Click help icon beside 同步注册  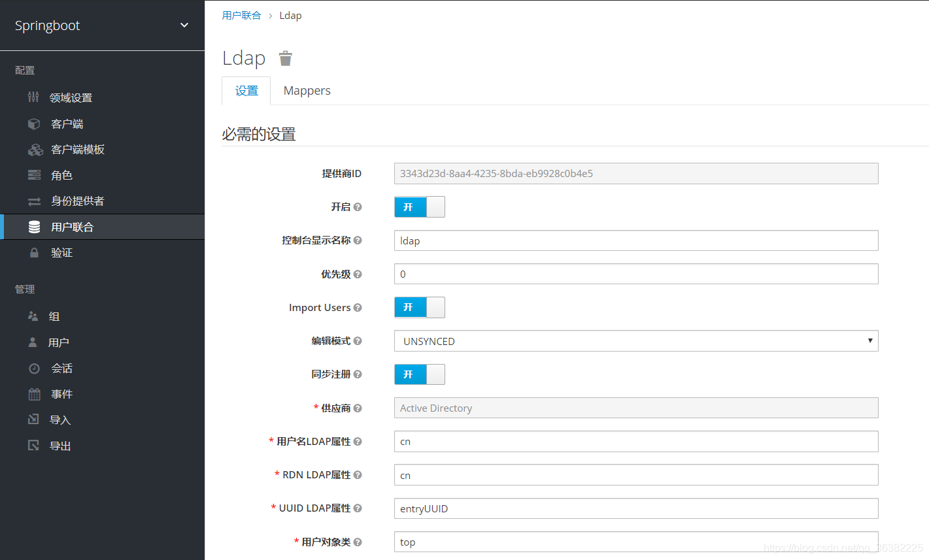click(358, 374)
